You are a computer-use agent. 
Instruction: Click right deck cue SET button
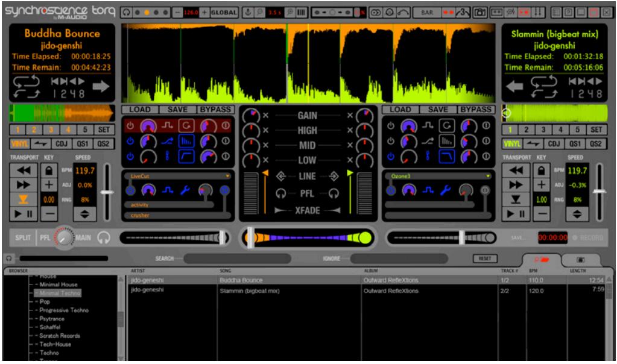click(x=596, y=130)
